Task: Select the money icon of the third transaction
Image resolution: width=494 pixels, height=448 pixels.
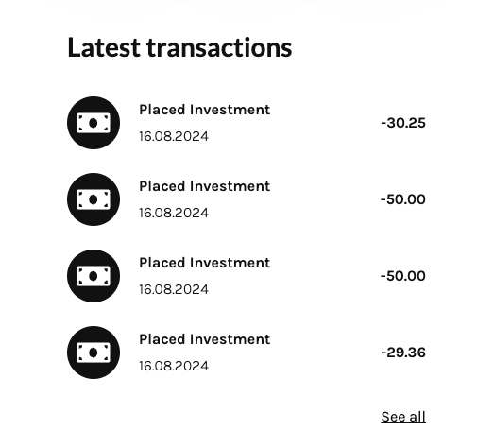Action: pyautogui.click(x=94, y=276)
